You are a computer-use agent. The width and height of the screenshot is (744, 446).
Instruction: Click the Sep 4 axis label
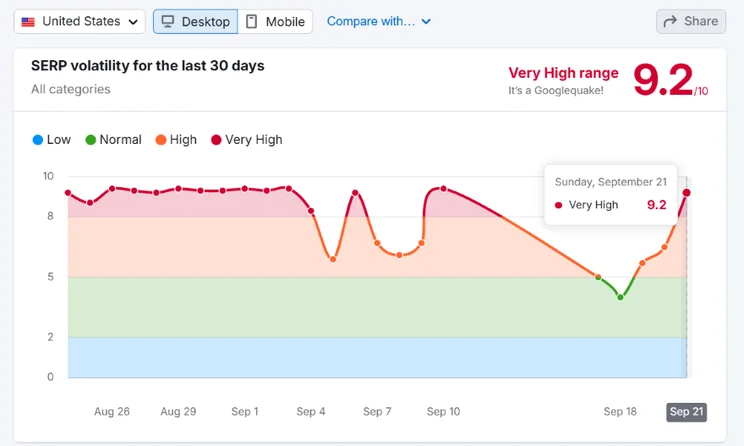point(311,412)
